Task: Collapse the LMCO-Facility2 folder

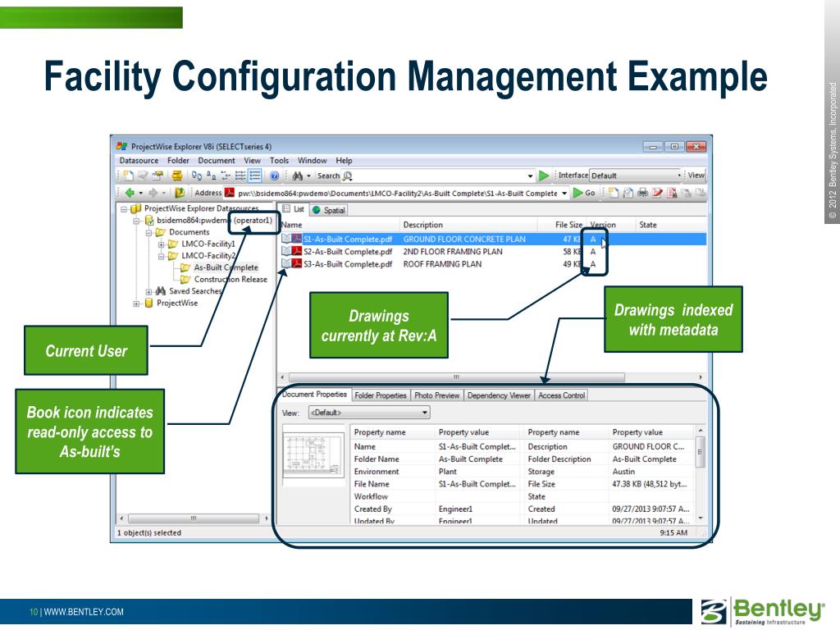Action: (x=161, y=256)
